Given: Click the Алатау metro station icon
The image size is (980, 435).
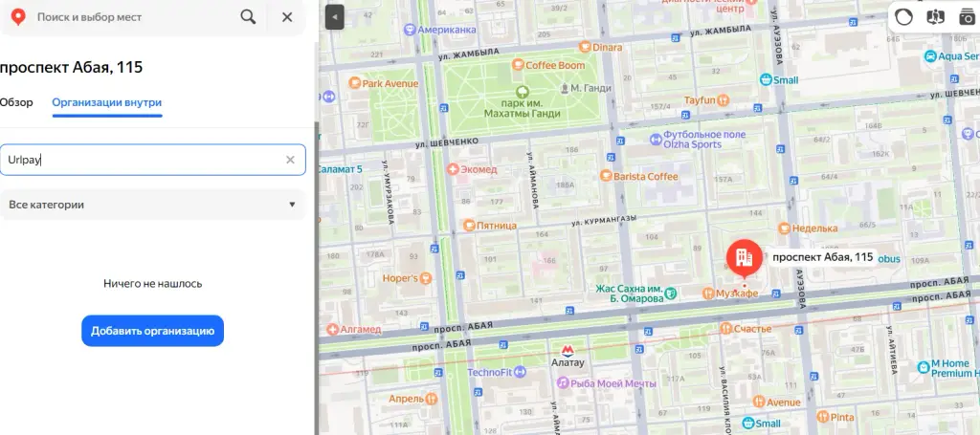Looking at the screenshot, I should [568, 351].
